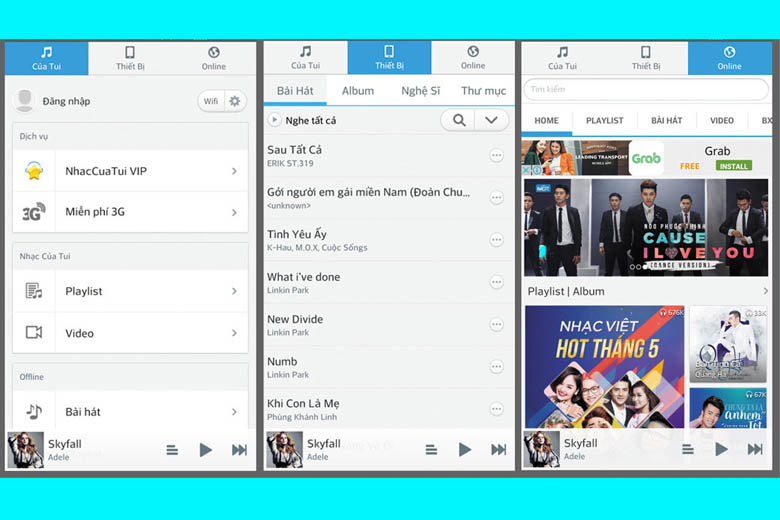
Task: Expand offline Bài hát chevron
Action: click(234, 412)
